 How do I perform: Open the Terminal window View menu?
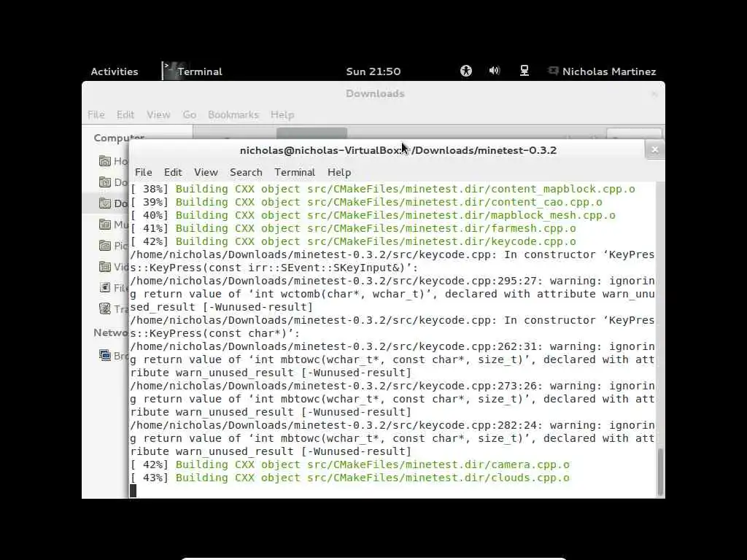206,172
